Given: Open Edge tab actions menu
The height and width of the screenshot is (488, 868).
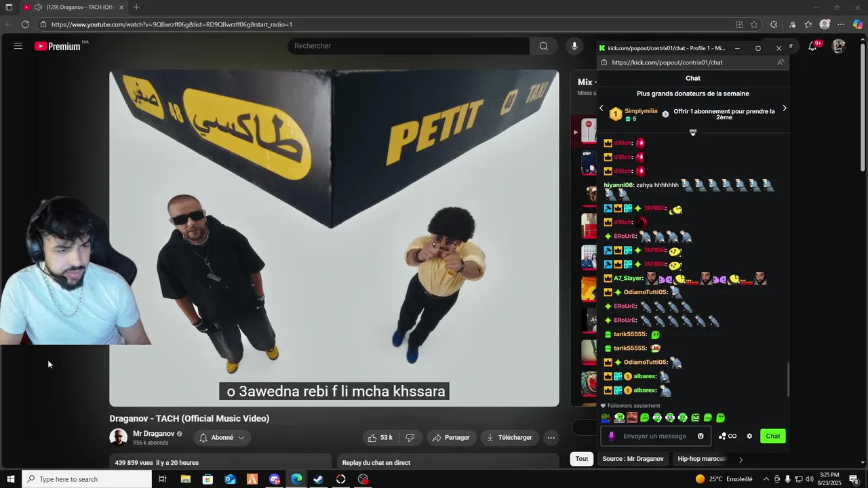Looking at the screenshot, I should click(x=9, y=7).
